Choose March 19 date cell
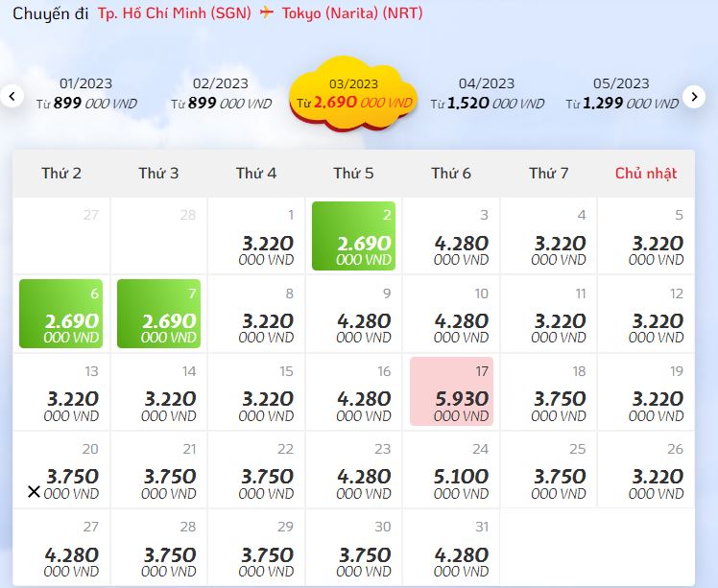Viewport: 718px width, 588px height. tap(646, 392)
